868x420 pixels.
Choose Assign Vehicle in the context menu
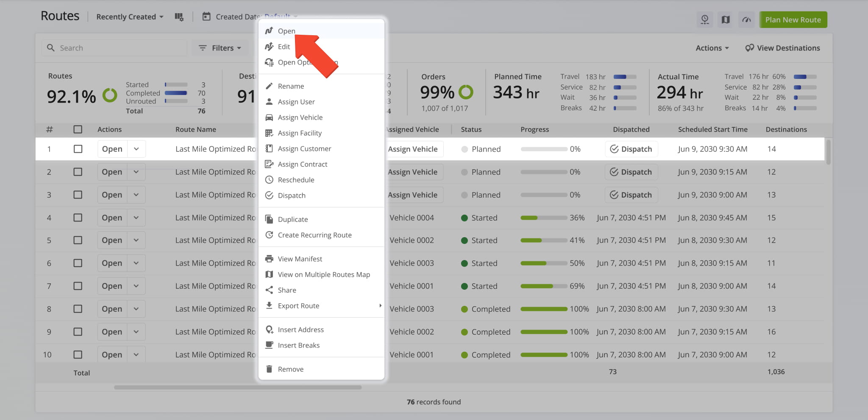point(300,117)
